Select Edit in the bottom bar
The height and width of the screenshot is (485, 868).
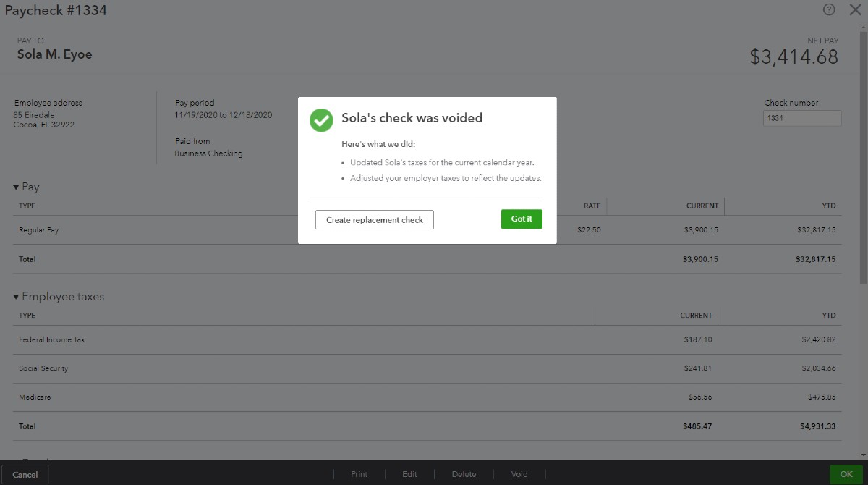[x=410, y=475]
